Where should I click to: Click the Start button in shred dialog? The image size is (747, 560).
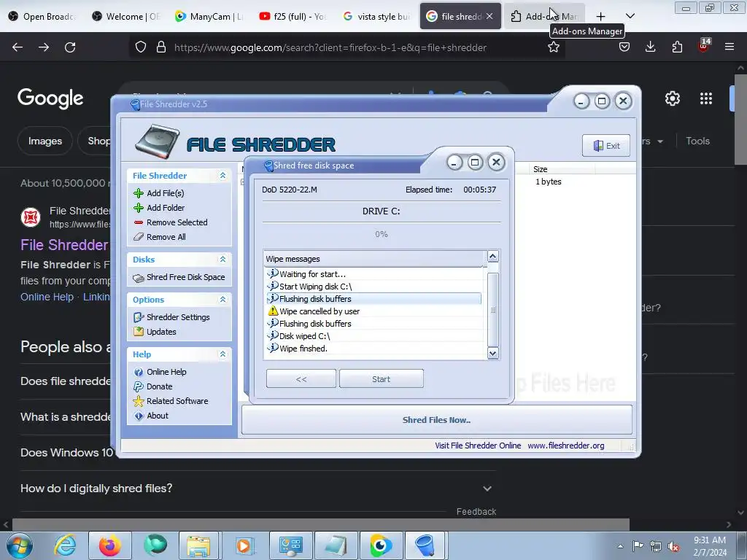click(x=381, y=379)
